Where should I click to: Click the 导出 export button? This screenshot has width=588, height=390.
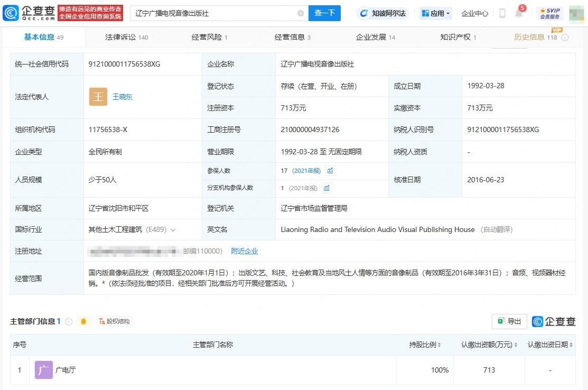[x=509, y=321]
